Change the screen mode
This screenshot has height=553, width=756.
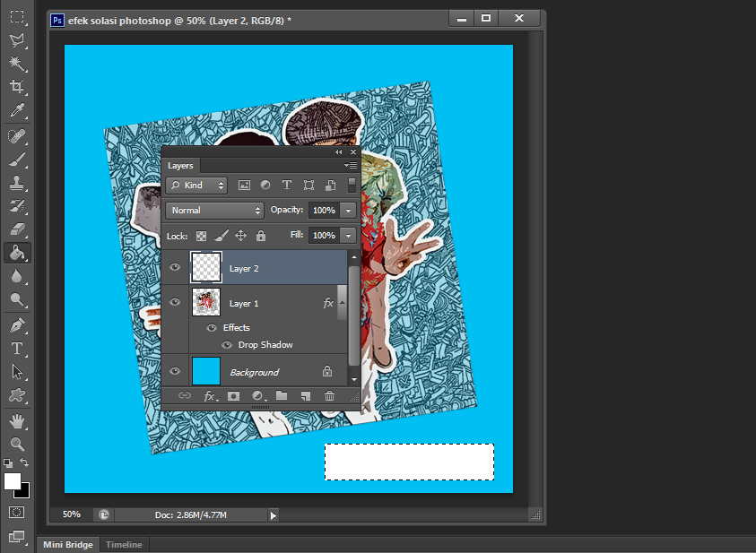[16, 536]
